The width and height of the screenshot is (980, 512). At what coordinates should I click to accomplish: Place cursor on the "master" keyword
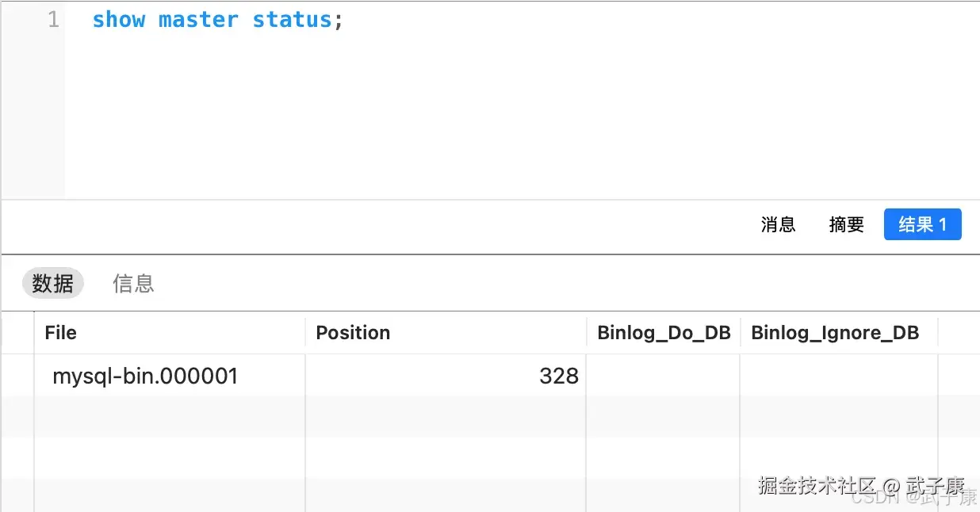(198, 20)
